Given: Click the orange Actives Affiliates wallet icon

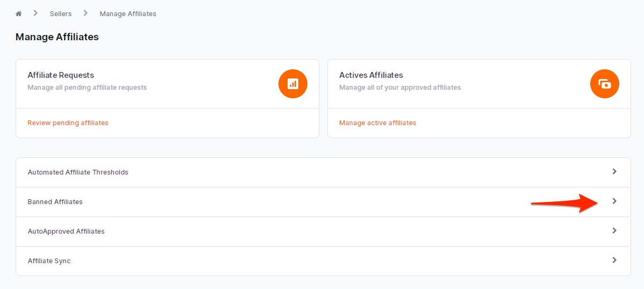Looking at the screenshot, I should click(x=605, y=84).
